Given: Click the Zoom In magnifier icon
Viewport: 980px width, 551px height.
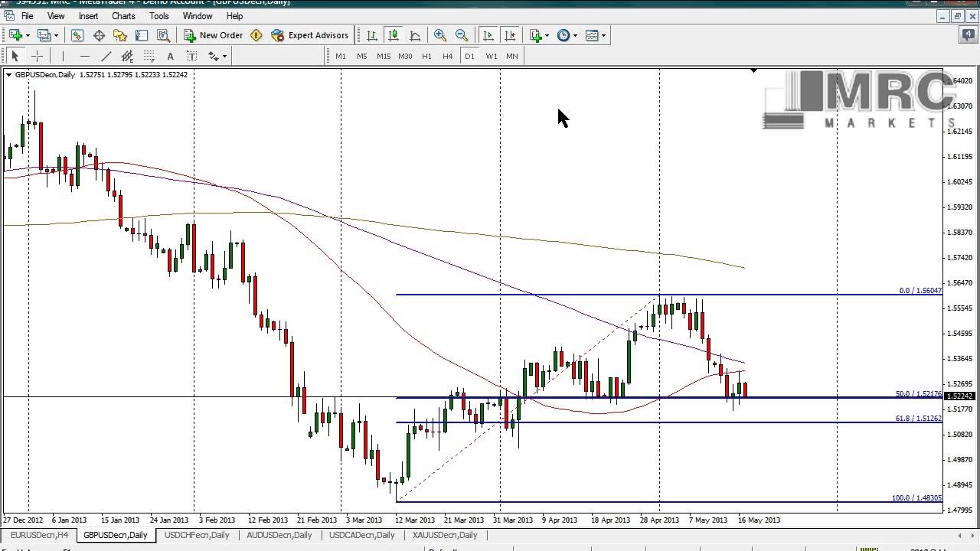Looking at the screenshot, I should point(440,35).
